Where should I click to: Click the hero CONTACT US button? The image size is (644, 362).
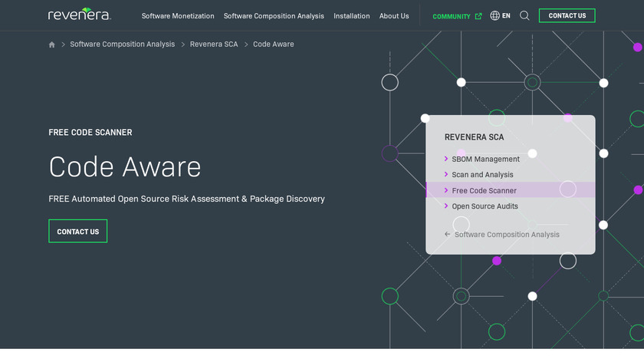click(78, 232)
